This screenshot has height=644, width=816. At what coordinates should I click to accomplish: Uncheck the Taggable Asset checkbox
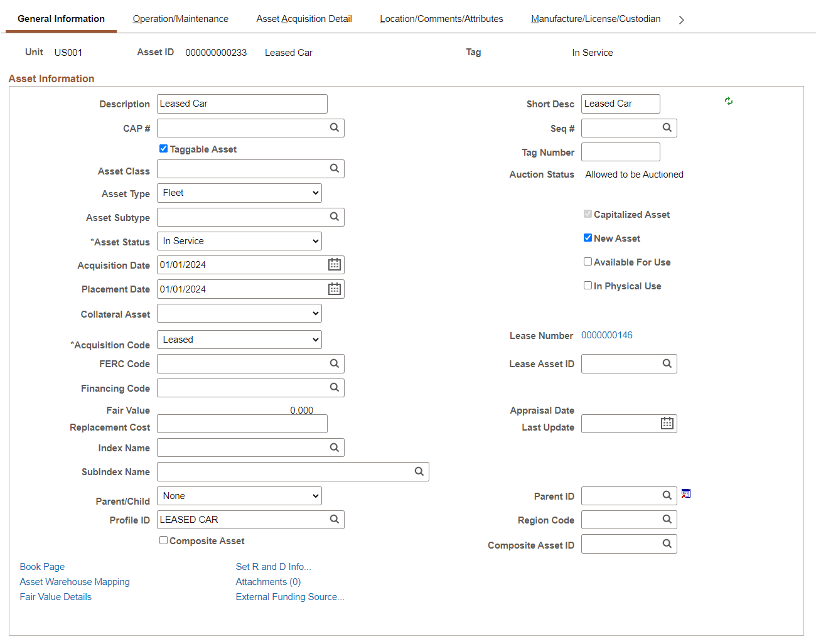click(x=163, y=149)
